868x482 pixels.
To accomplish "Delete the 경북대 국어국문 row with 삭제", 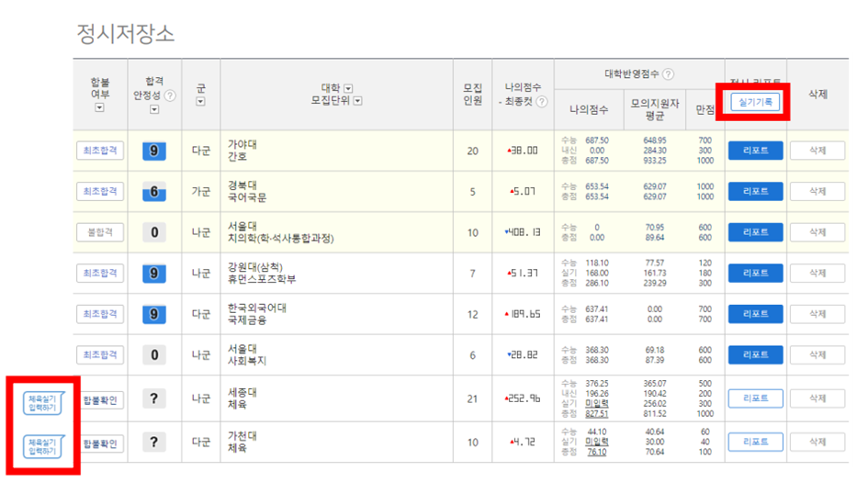I will click(x=817, y=192).
